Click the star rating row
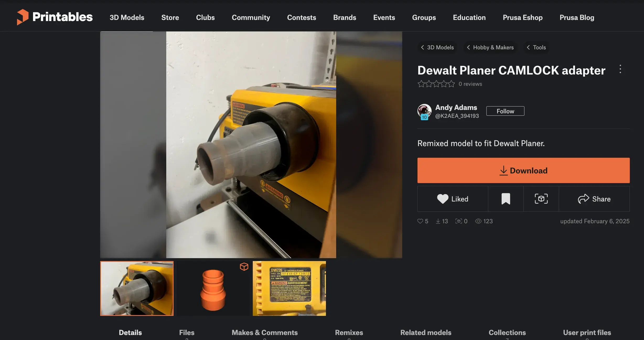The image size is (644, 340). click(x=436, y=84)
